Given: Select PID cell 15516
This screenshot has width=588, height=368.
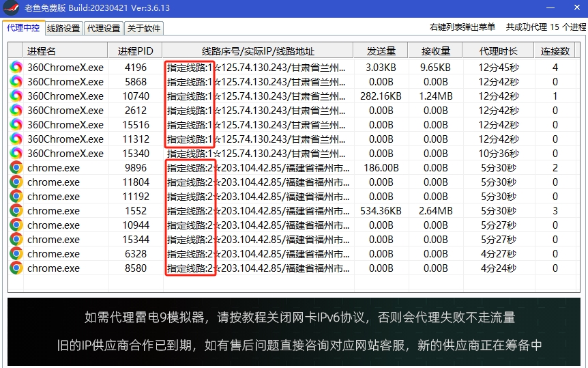Looking at the screenshot, I should pyautogui.click(x=136, y=125).
